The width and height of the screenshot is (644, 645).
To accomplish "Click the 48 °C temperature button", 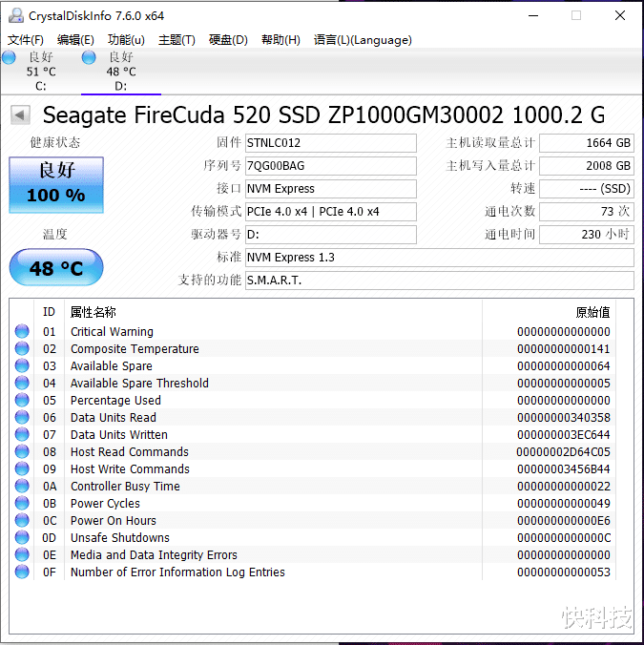I will 56,267.
